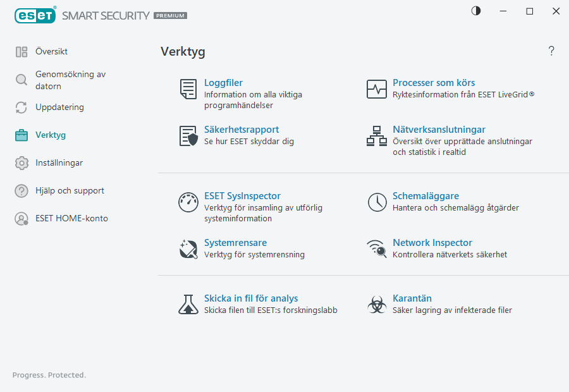
Task: Click the Säkerhetsrapport shield icon
Action: point(188,136)
